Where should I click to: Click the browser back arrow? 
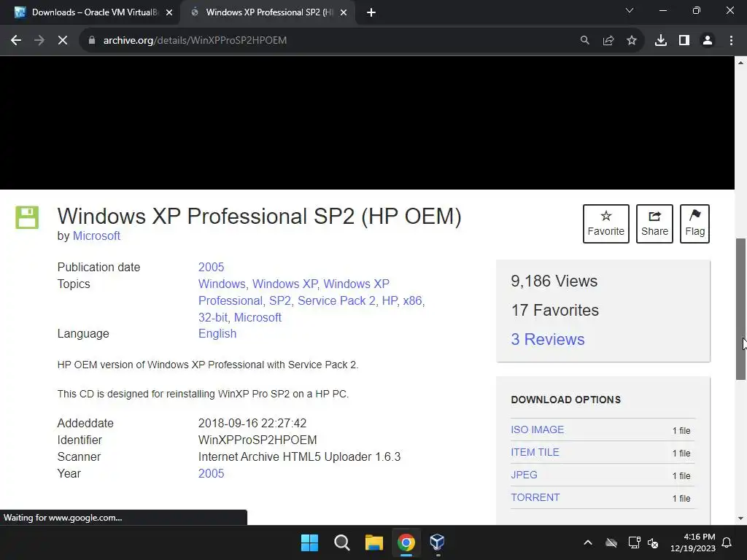pyautogui.click(x=16, y=41)
